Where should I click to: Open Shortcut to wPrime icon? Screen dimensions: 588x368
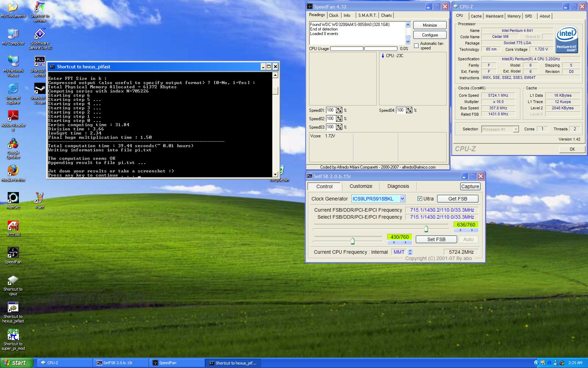(40, 12)
